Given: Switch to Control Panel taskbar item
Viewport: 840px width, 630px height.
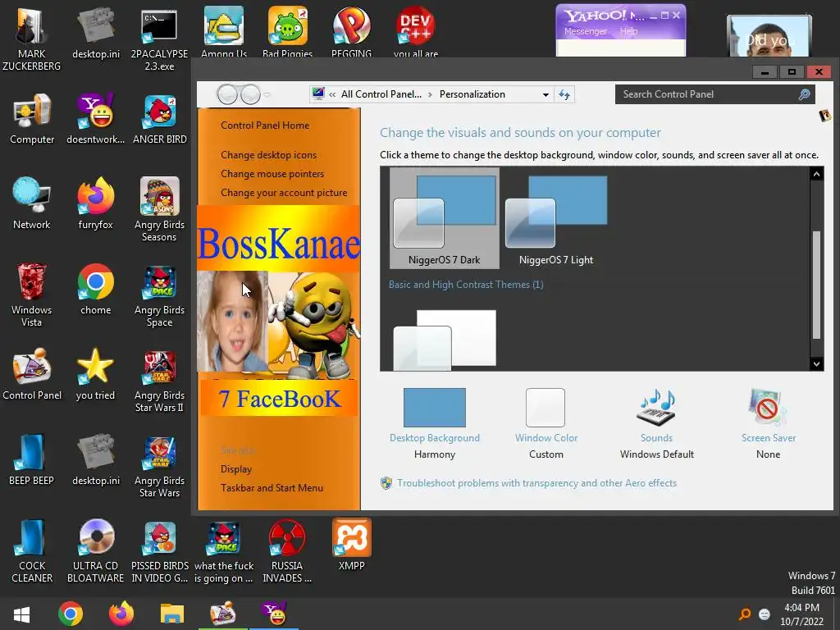Looking at the screenshot, I should [x=223, y=614].
